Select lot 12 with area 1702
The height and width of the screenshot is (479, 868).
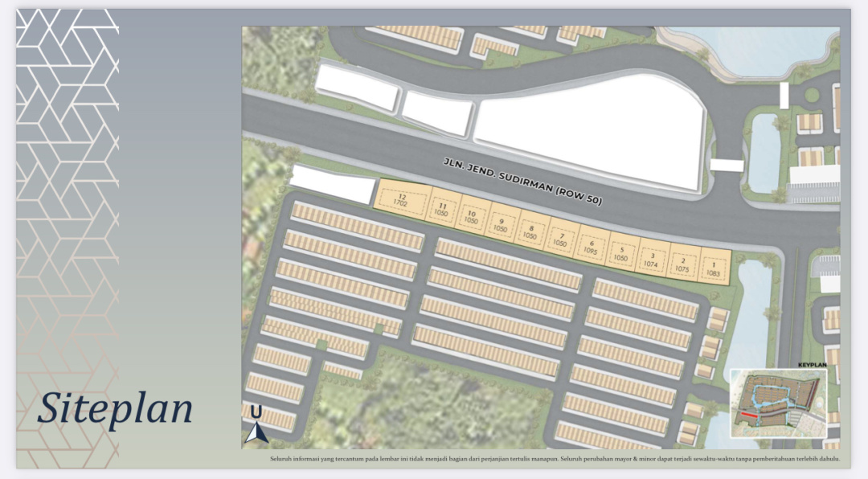click(x=401, y=201)
